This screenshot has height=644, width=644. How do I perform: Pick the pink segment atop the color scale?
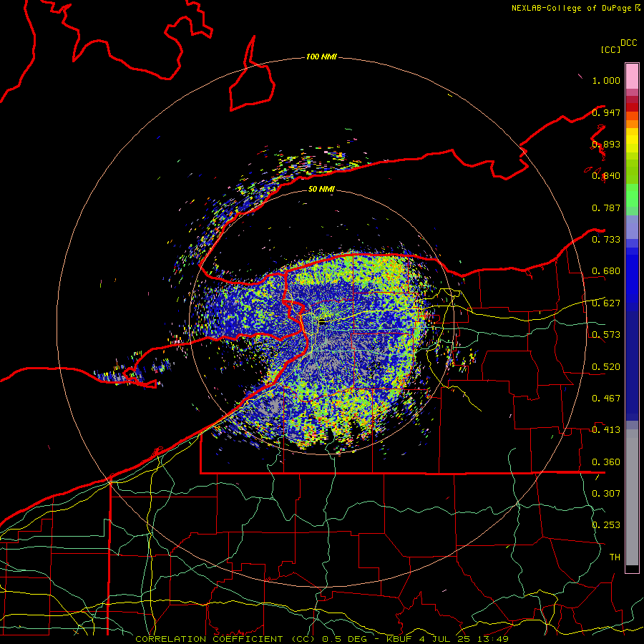point(632,77)
